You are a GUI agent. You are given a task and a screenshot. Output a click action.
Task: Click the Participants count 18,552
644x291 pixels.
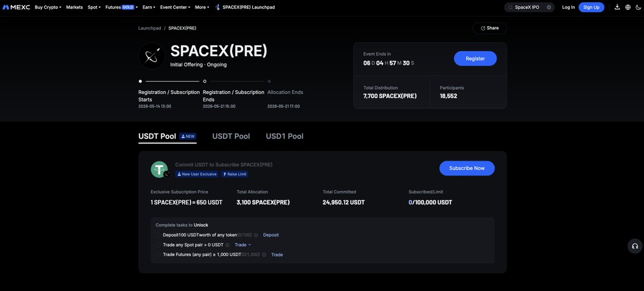[x=448, y=96]
